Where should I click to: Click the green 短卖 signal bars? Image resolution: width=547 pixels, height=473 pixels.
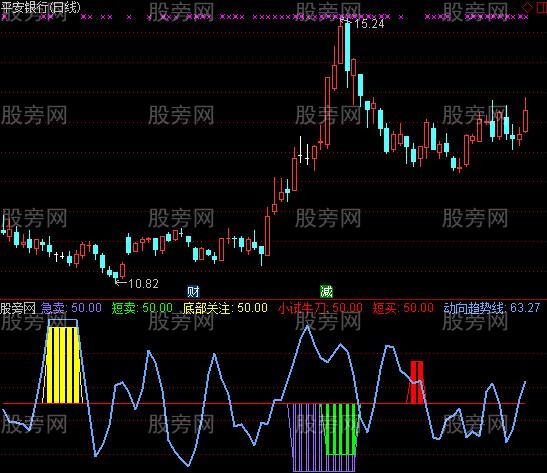click(x=341, y=429)
